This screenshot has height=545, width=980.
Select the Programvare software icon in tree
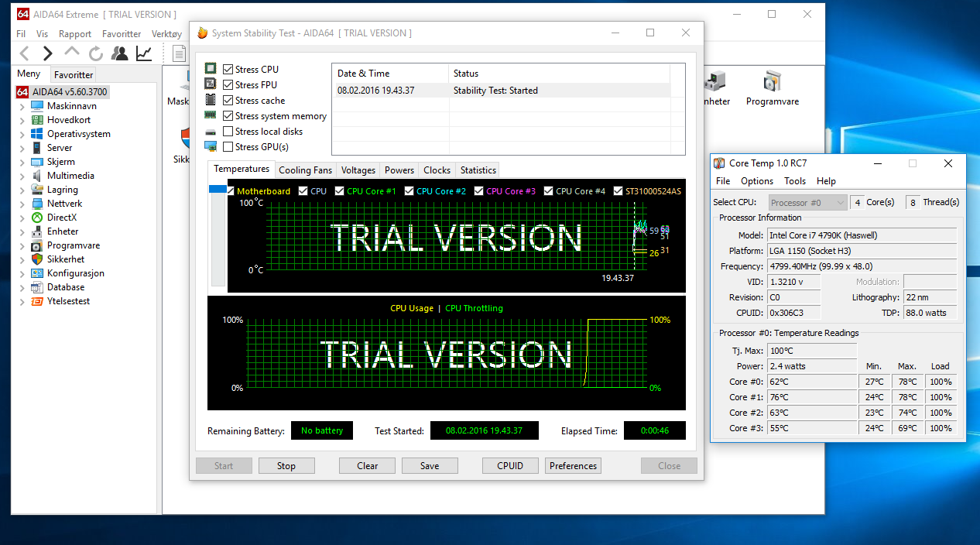pos(37,245)
